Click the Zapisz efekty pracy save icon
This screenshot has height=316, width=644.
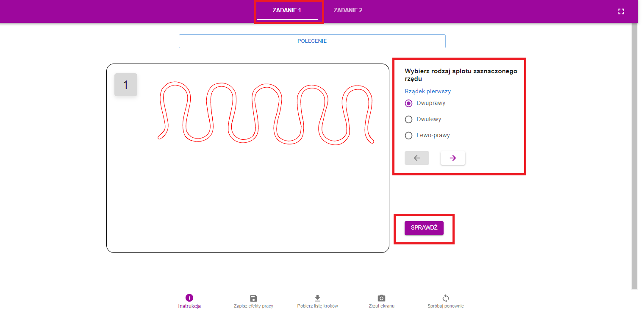[253, 298]
